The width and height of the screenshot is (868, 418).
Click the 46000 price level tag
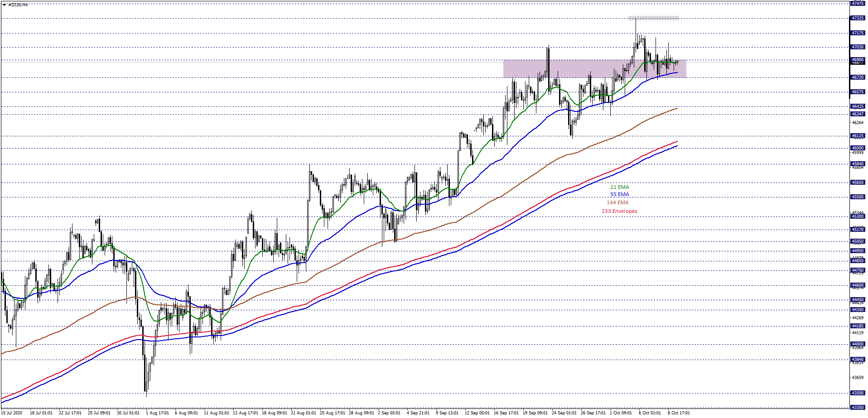[x=857, y=148]
